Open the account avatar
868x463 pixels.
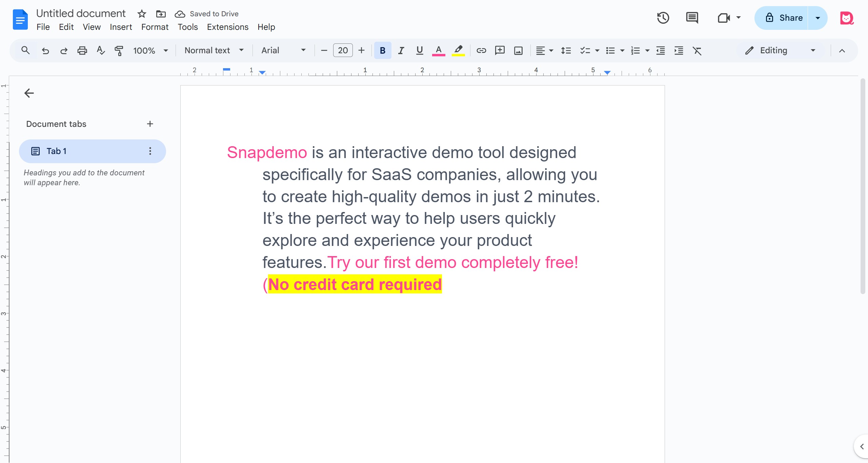pos(846,18)
